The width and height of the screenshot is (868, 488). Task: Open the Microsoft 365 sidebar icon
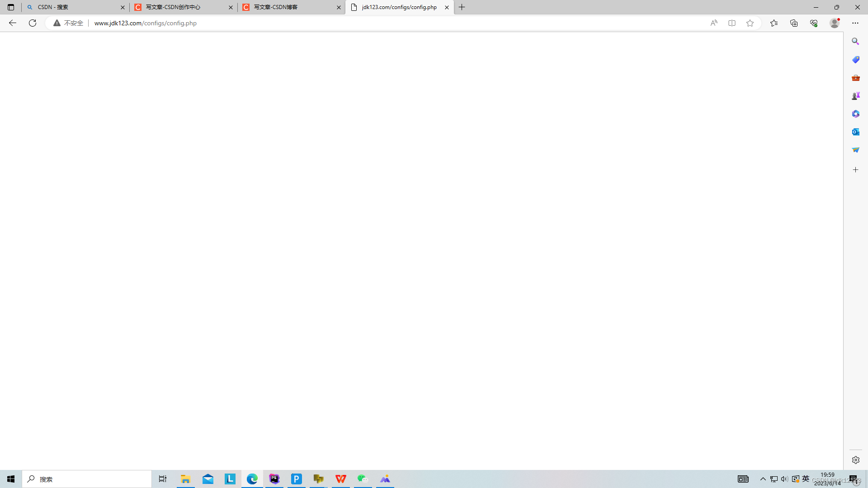click(x=855, y=114)
